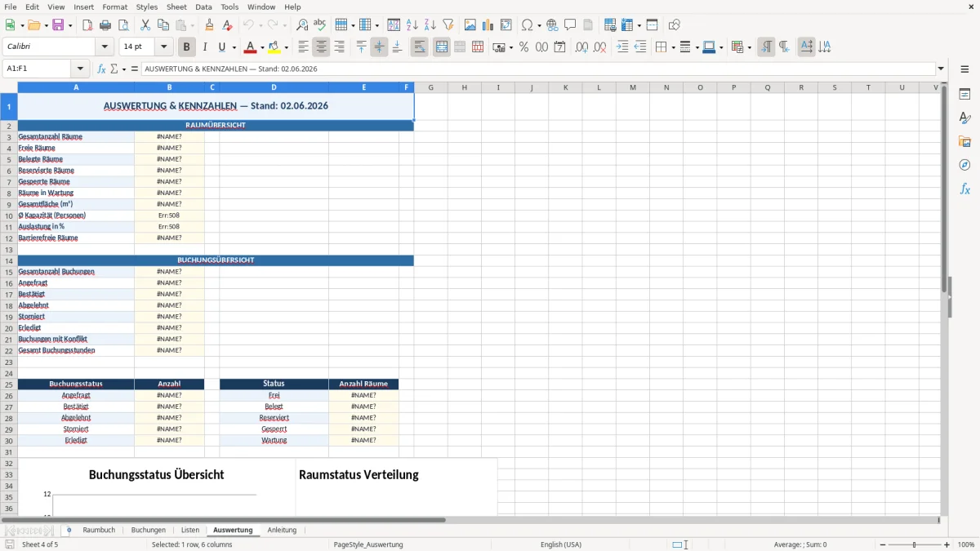980x551 pixels.
Task: Adjust the zoom slider handle
Action: (914, 544)
